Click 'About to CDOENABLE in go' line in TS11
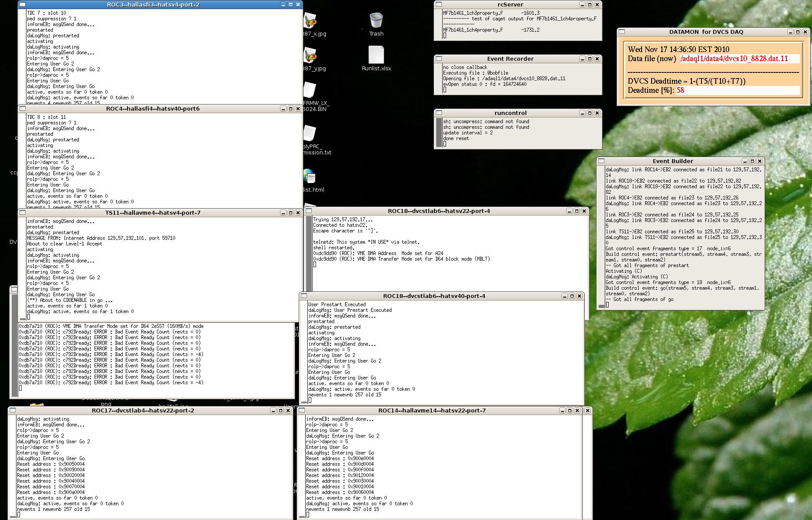 70,300
